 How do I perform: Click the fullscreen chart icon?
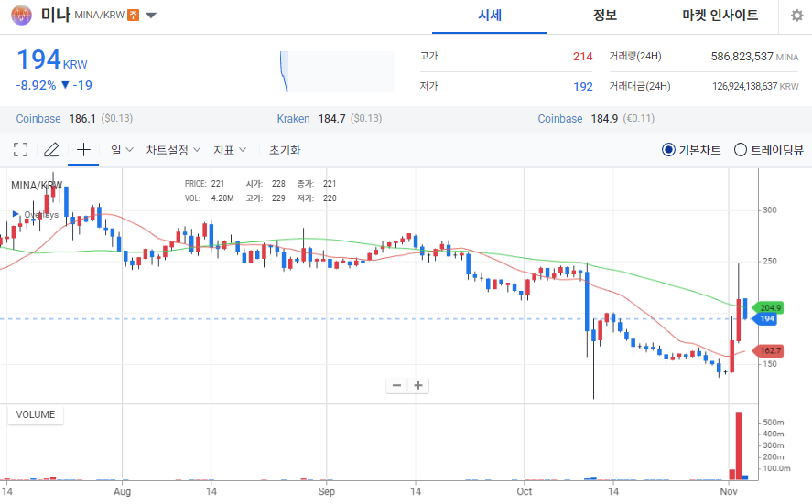(x=20, y=150)
